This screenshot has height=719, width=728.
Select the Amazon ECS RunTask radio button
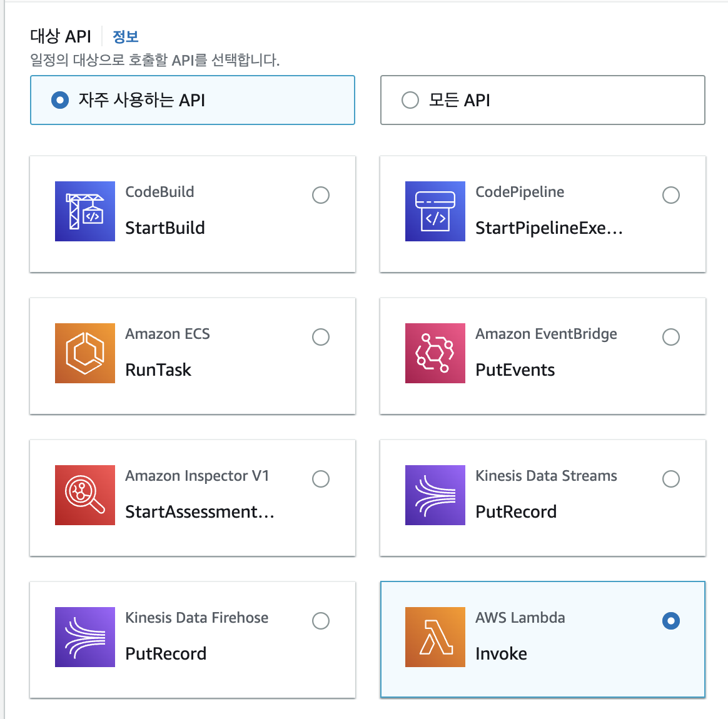321,337
